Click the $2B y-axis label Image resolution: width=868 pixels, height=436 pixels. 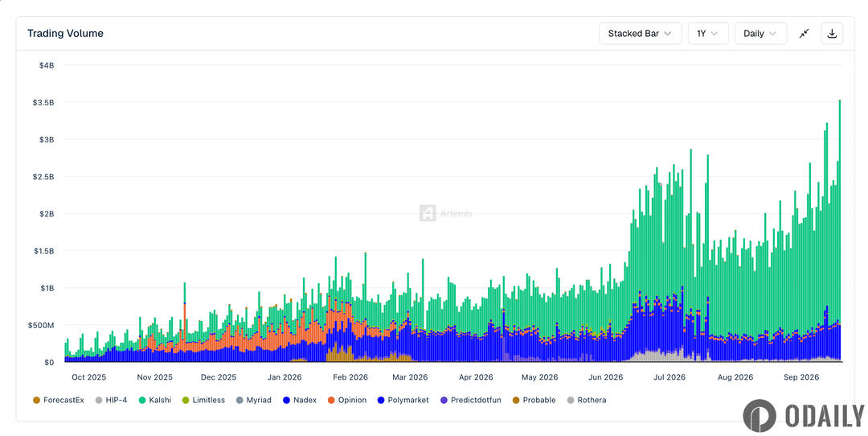[x=47, y=214]
